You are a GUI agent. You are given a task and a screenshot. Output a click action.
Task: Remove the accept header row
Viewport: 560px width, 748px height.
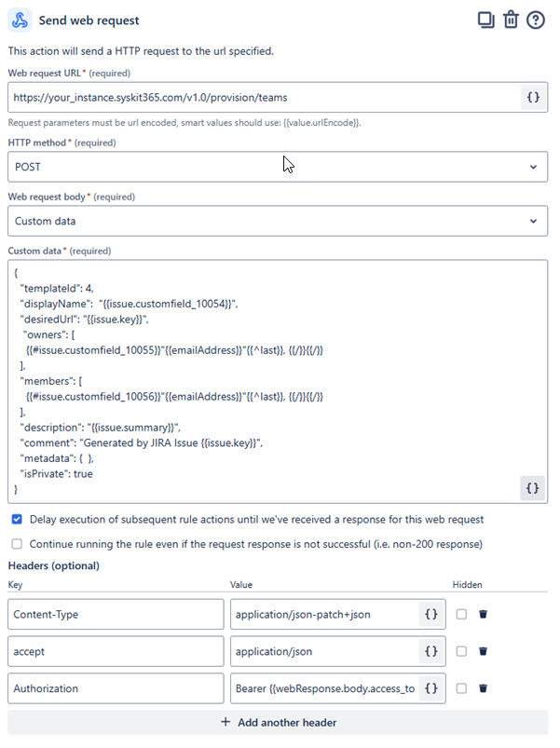[x=483, y=652]
